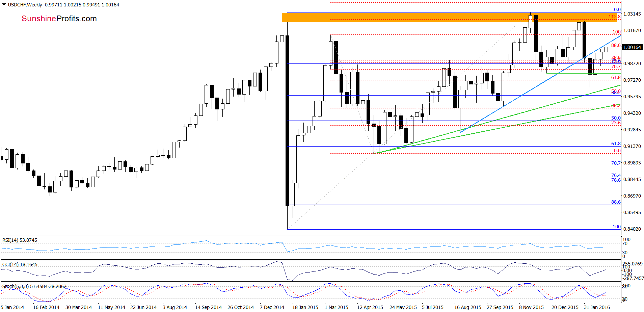This screenshot has width=644, height=312.
Task: Select the red 23.6 Fibonacci label
Action: point(616,123)
